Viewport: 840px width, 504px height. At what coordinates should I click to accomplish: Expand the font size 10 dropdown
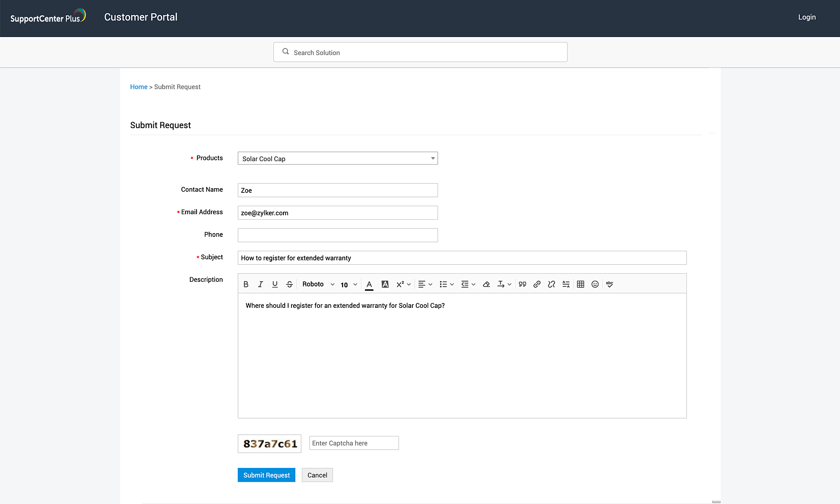[349, 284]
